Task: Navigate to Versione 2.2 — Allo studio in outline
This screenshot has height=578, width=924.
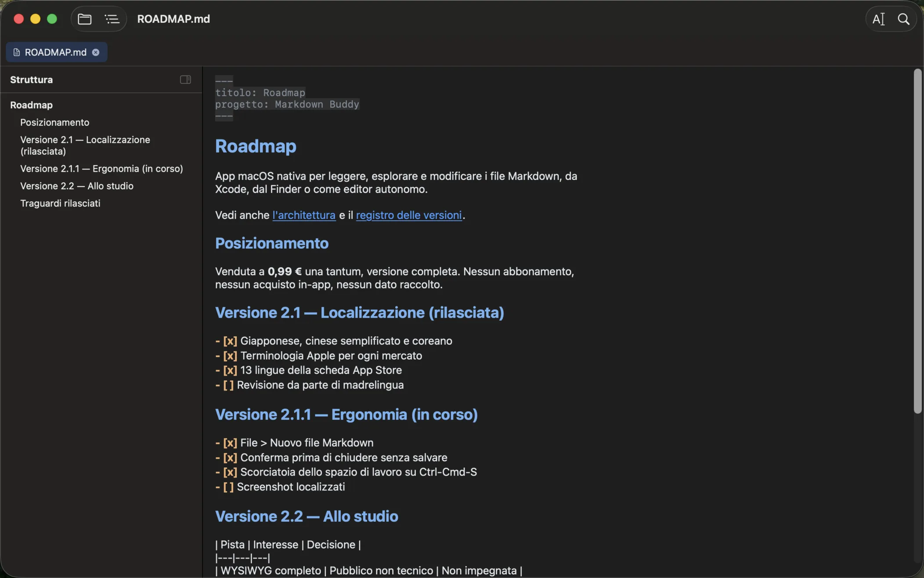Action: (x=77, y=186)
